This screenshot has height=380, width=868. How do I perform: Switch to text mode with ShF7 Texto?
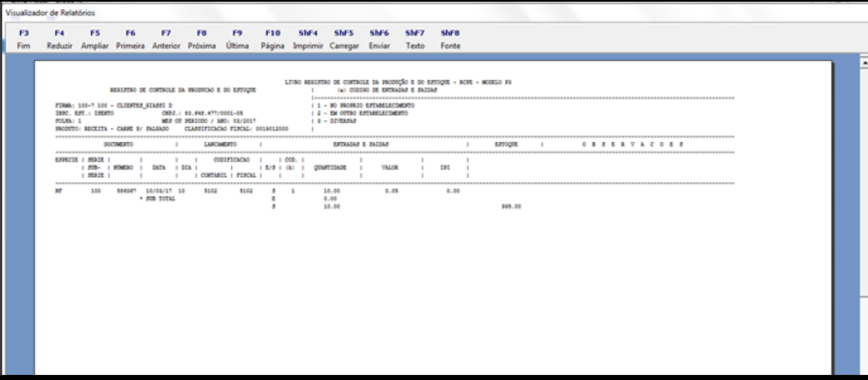415,39
